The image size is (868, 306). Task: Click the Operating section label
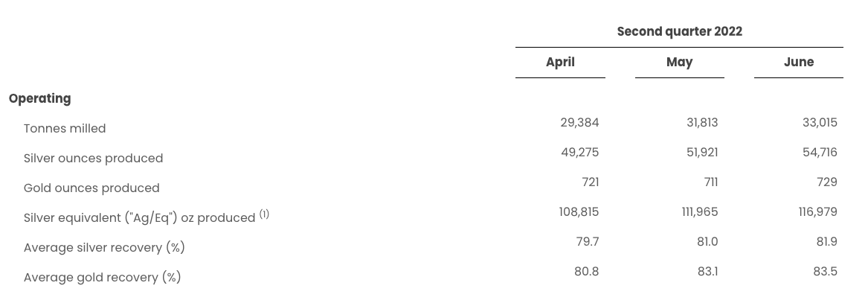[40, 99]
